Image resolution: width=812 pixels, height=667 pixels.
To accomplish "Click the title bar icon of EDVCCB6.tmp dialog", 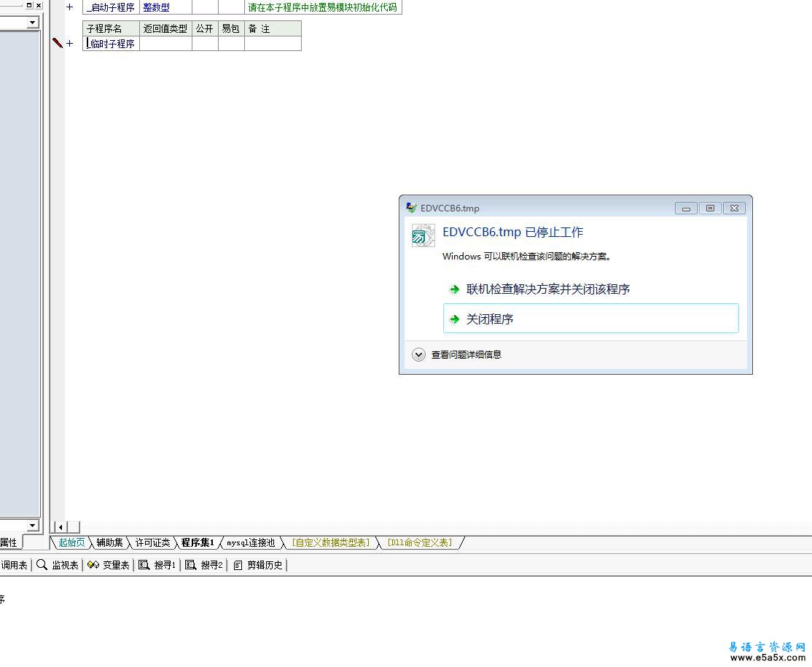I will pos(411,208).
